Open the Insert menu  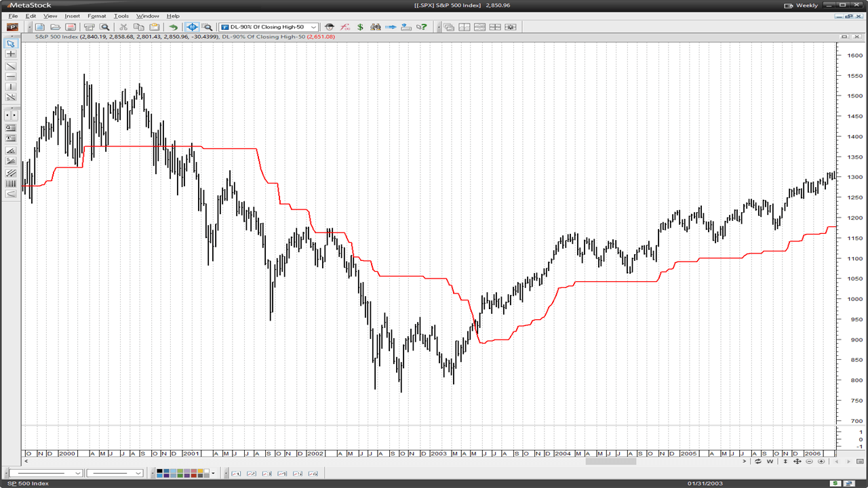[x=72, y=16]
